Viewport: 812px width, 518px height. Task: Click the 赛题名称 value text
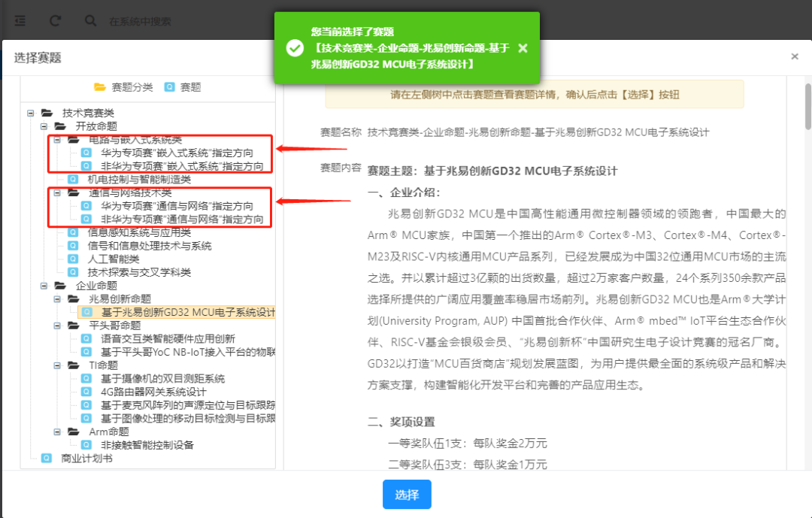point(538,132)
